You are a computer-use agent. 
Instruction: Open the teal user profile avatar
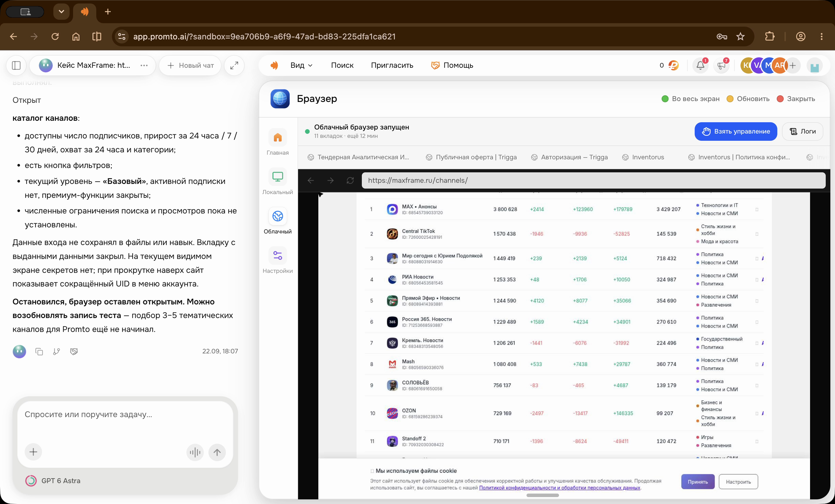click(x=815, y=66)
